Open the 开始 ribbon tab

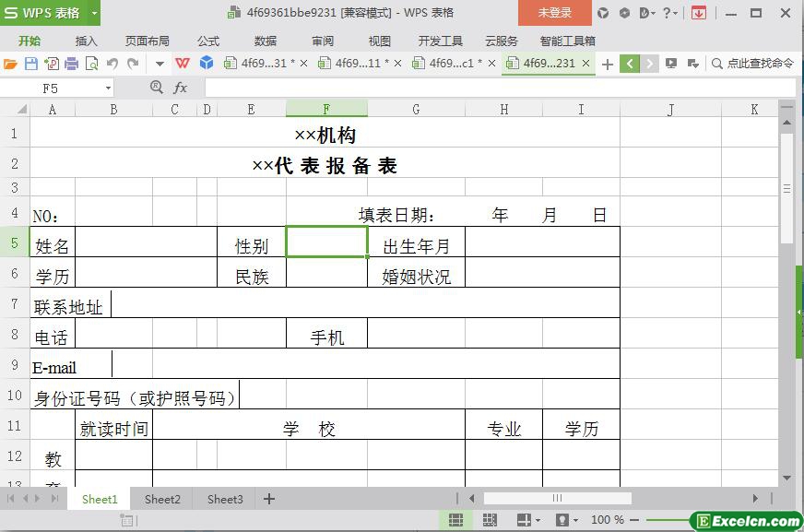30,41
